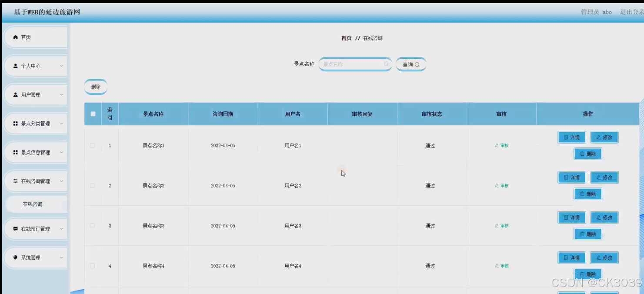Click the grid icon beside 景点信息管理

[16, 152]
